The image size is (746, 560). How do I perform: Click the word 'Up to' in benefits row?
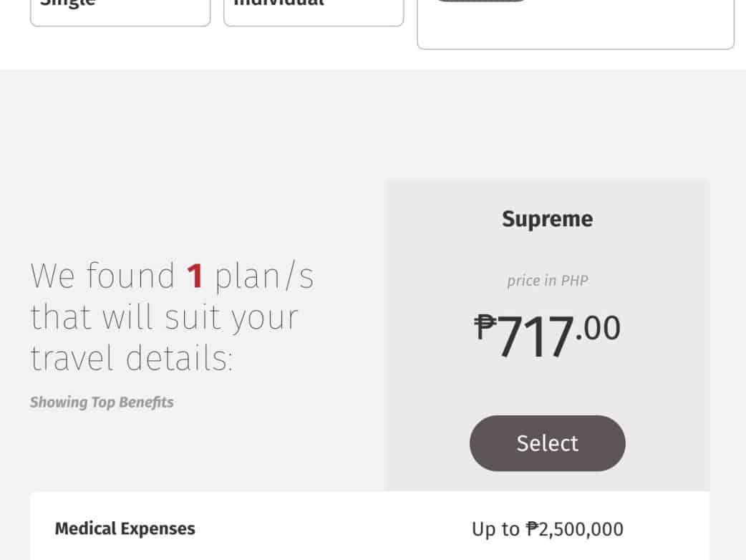coord(495,529)
